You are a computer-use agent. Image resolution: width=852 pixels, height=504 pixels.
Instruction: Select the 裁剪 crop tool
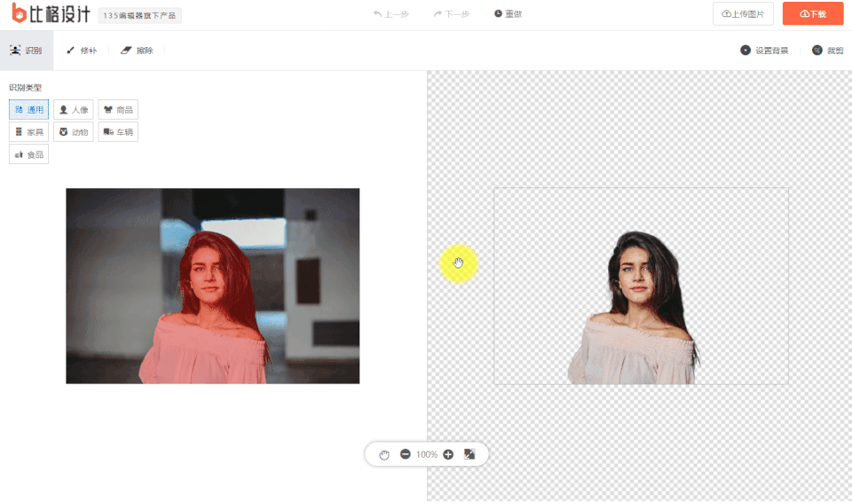[x=827, y=51]
